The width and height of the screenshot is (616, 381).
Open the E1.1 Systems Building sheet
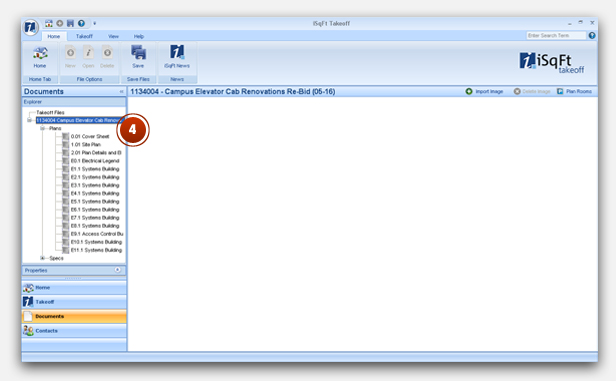(x=95, y=169)
